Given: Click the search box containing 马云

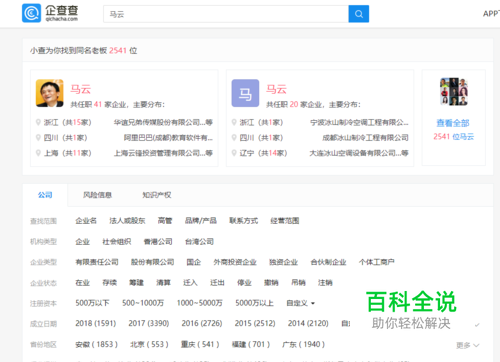Looking at the screenshot, I should point(226,14).
